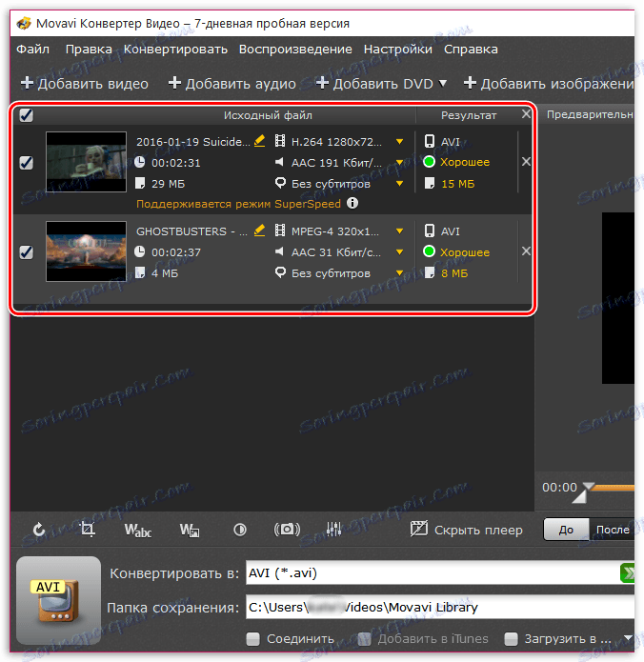The image size is (644, 662).
Task: Click the 15 МБ output size value
Action: (x=458, y=184)
